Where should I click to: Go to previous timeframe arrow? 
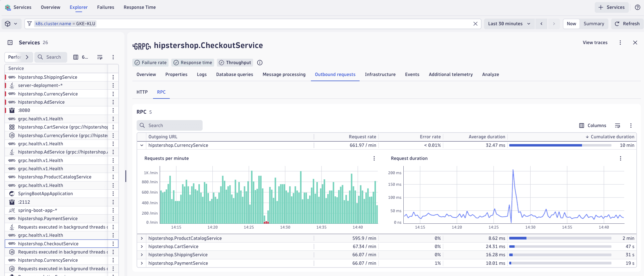pos(541,24)
